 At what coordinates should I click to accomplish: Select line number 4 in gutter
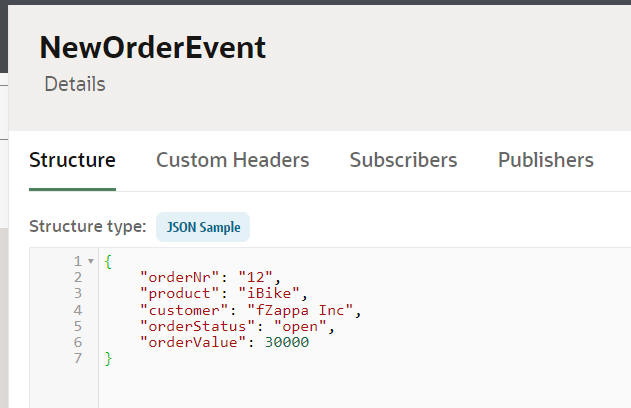click(x=77, y=310)
